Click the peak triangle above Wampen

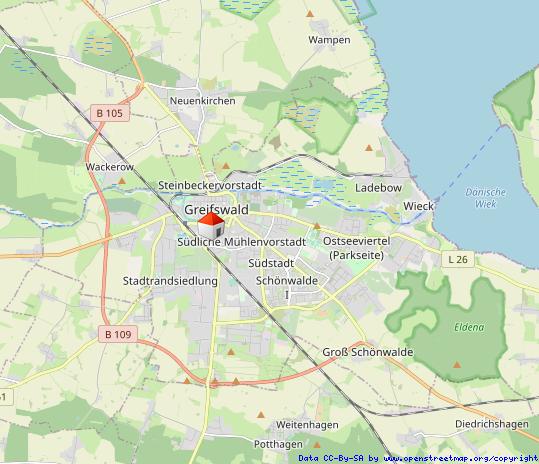pyautogui.click(x=310, y=14)
